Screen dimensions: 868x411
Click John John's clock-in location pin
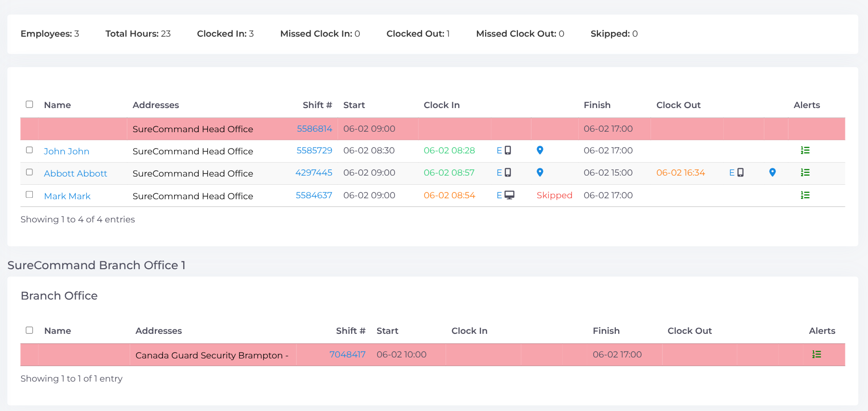tap(540, 151)
